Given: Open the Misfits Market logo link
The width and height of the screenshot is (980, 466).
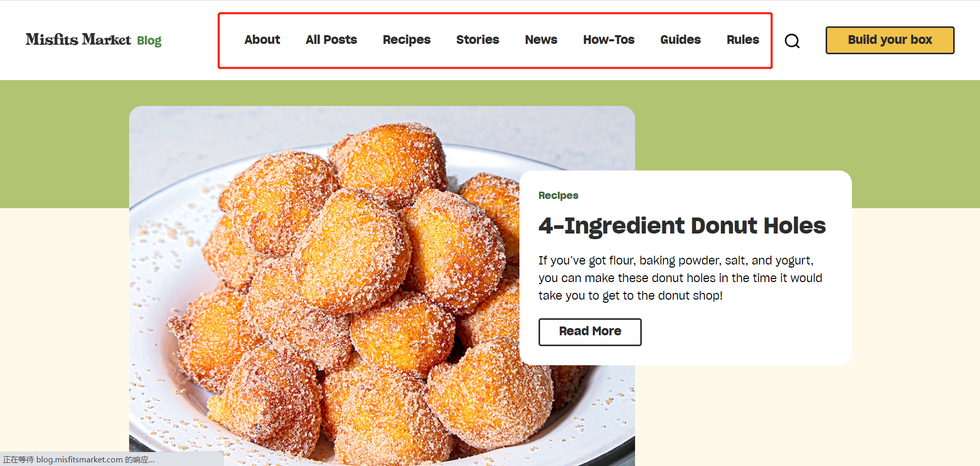Looking at the screenshot, I should tap(78, 40).
